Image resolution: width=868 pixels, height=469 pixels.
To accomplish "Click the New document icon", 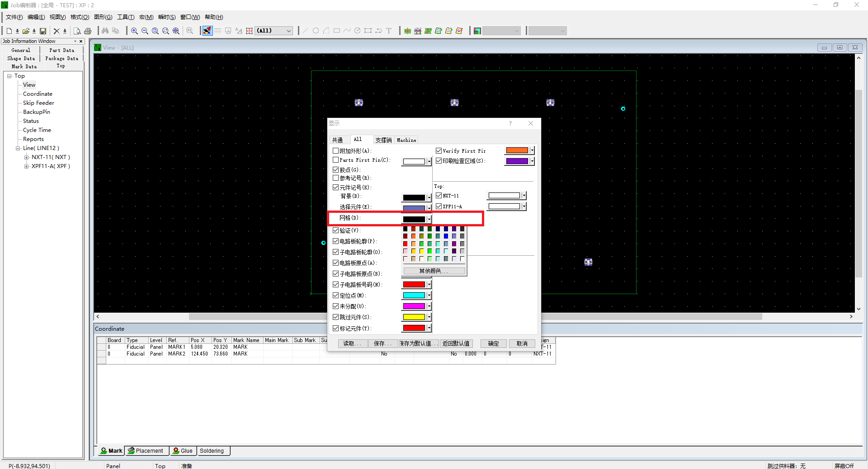I will pyautogui.click(x=9, y=31).
